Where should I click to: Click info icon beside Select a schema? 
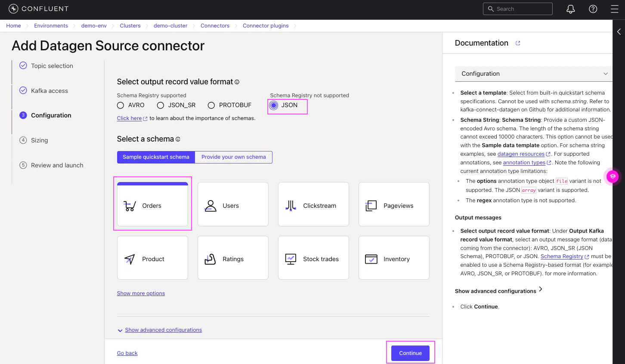coord(178,139)
